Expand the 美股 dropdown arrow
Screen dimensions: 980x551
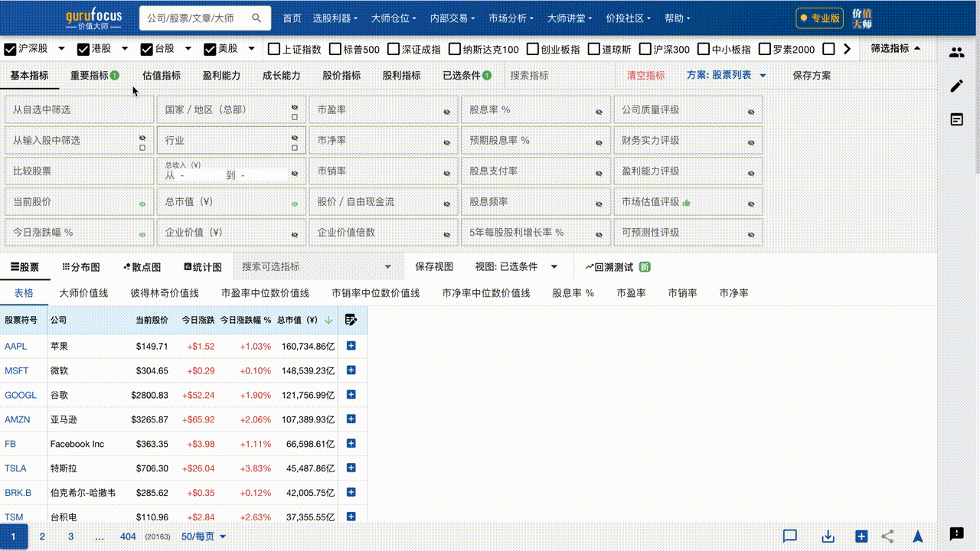pos(251,49)
